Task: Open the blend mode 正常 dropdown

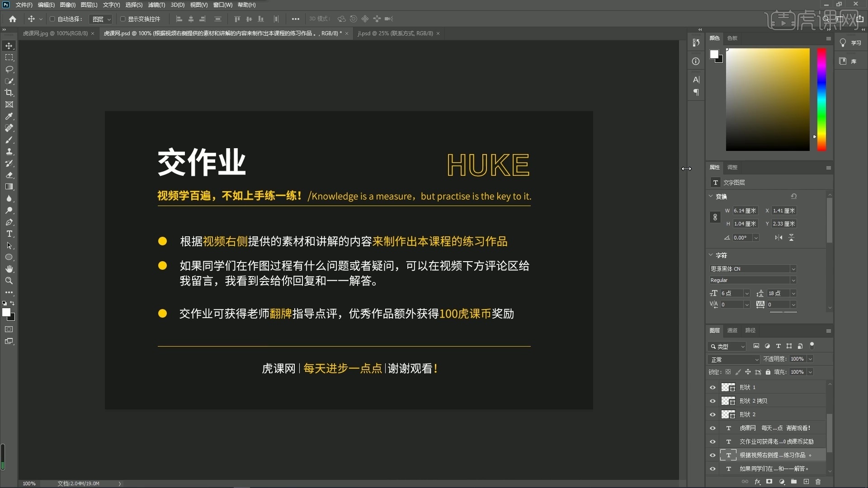Action: tap(734, 359)
